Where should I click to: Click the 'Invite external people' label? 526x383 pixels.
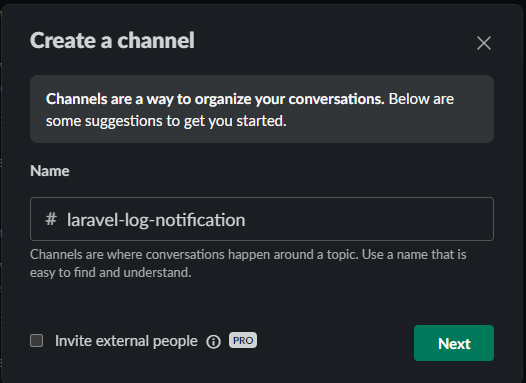pyautogui.click(x=126, y=341)
